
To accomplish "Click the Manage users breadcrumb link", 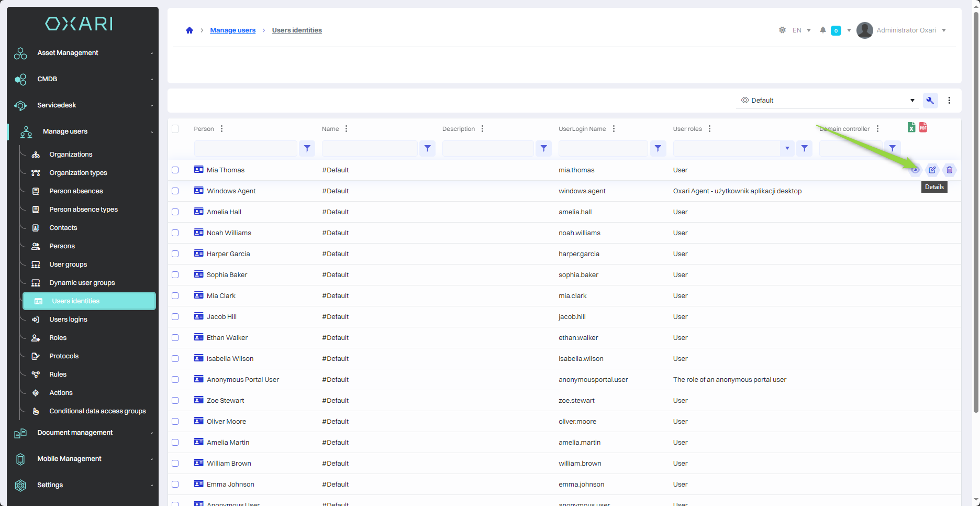I will [232, 30].
